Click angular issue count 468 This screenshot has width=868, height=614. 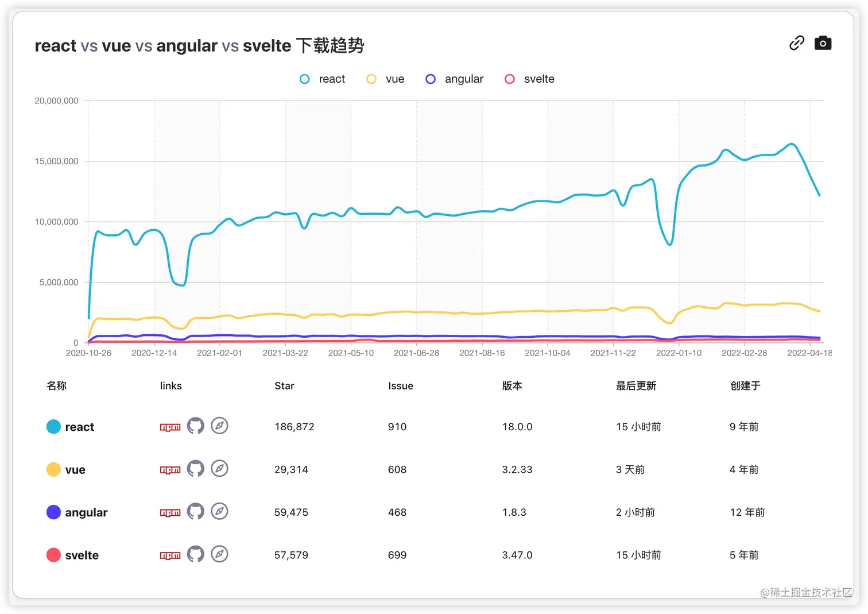tap(397, 512)
